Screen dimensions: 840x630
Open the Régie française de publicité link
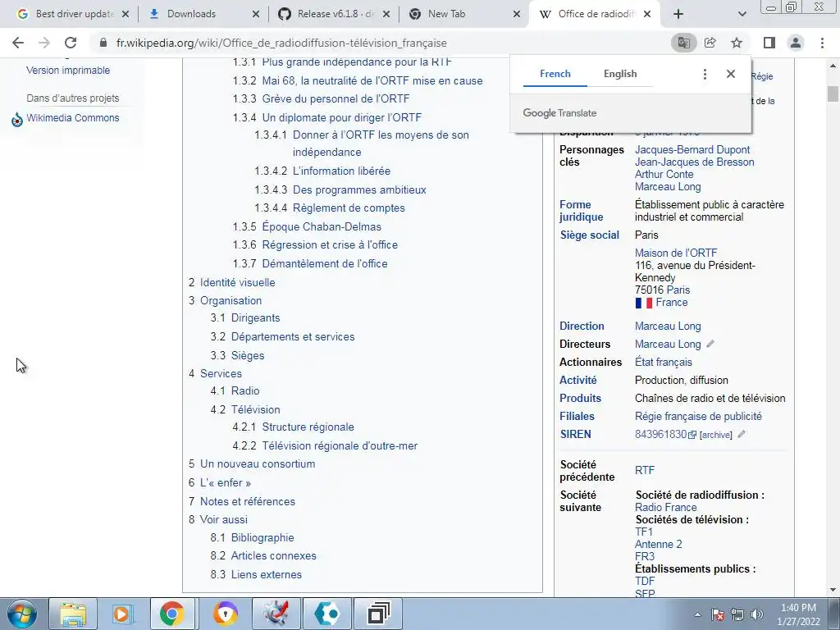(698, 416)
